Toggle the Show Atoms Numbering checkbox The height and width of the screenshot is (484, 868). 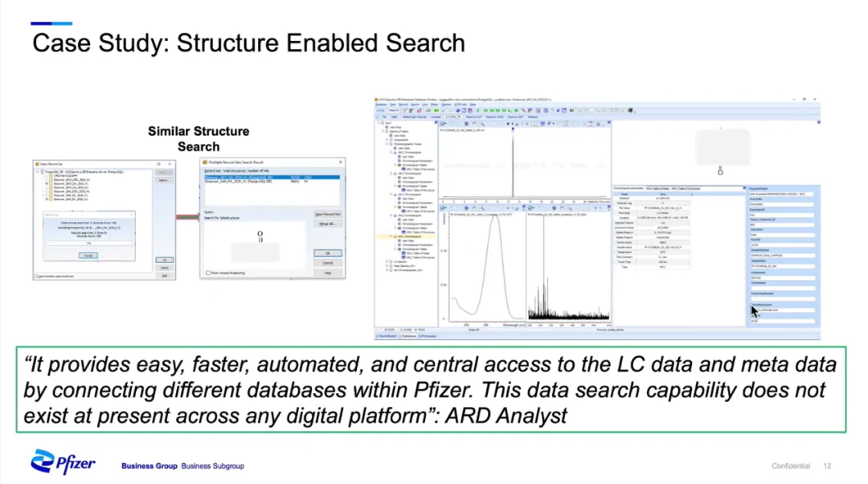[208, 273]
